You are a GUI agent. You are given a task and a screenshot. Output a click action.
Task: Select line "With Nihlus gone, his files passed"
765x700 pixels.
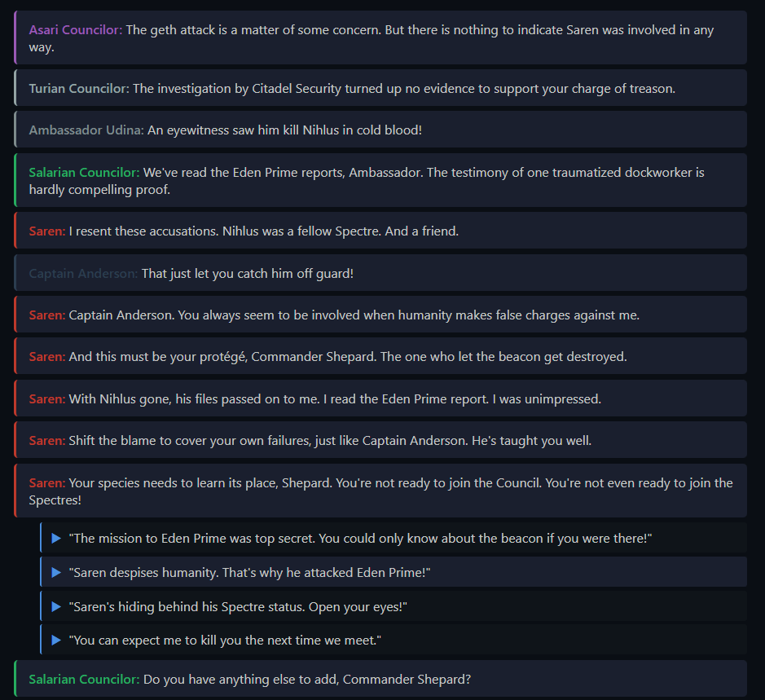(334, 399)
